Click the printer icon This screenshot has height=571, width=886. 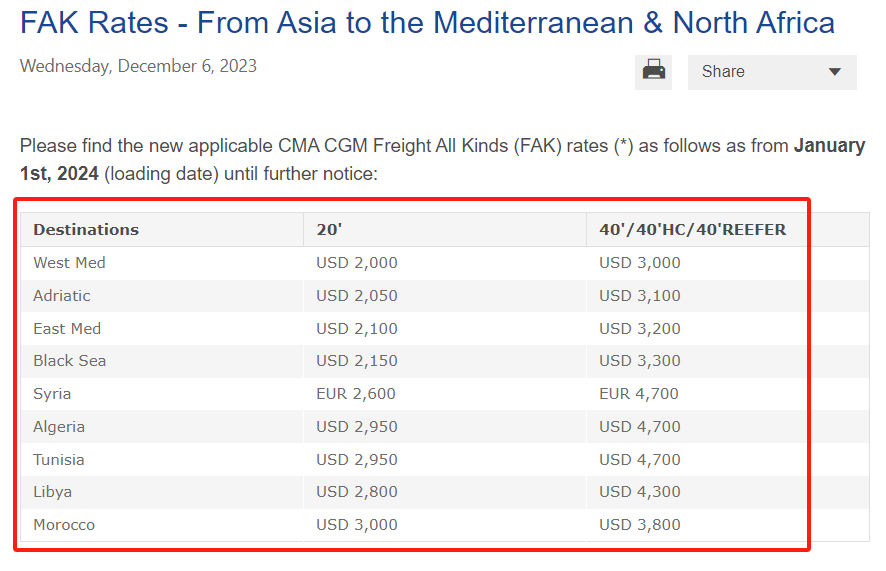[654, 71]
